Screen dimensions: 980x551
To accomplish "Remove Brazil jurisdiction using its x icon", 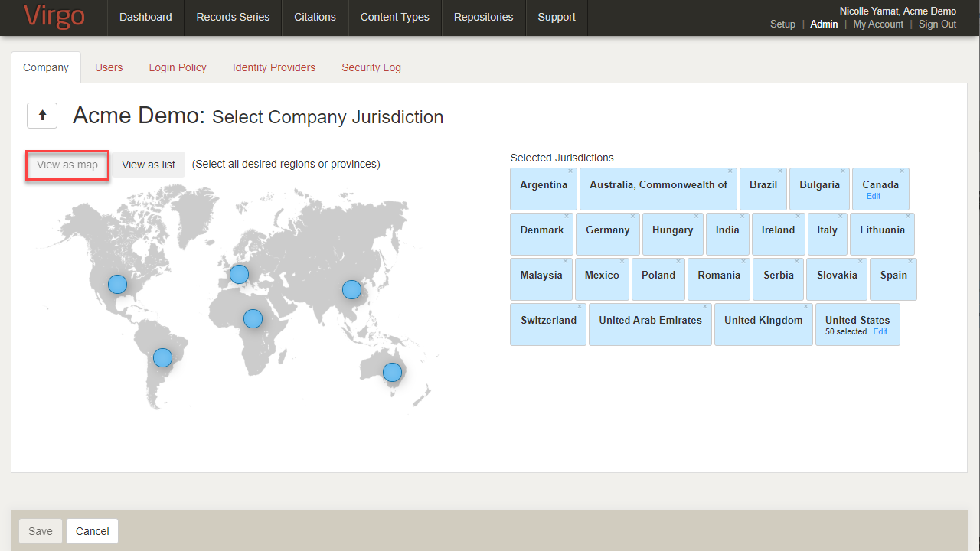I will pos(780,171).
